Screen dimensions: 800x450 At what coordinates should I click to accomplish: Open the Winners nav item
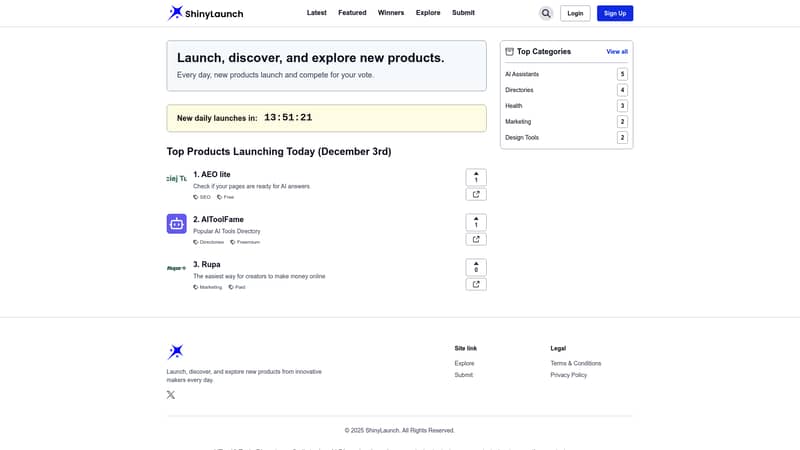point(391,13)
